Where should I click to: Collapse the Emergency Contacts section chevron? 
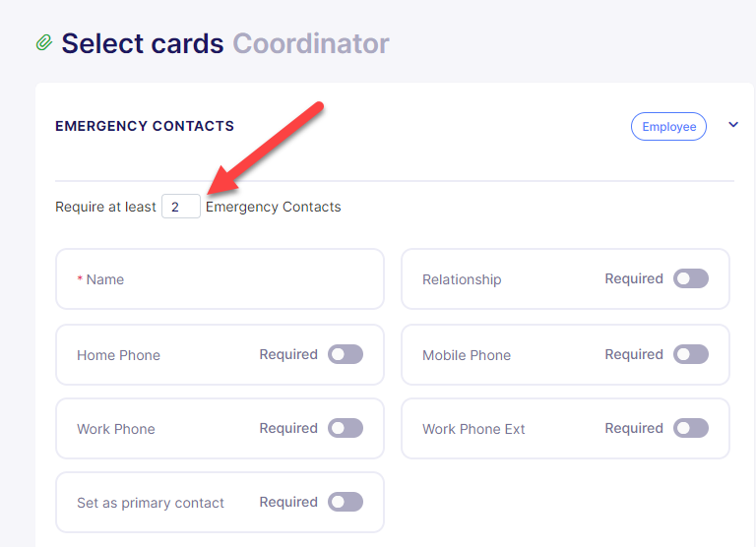point(732,125)
